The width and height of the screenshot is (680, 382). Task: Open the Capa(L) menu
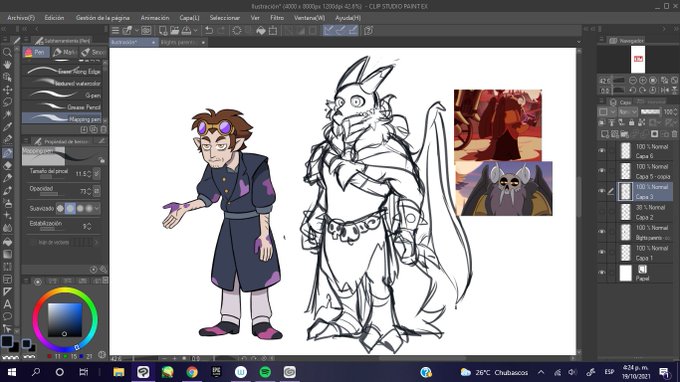[x=190, y=18]
